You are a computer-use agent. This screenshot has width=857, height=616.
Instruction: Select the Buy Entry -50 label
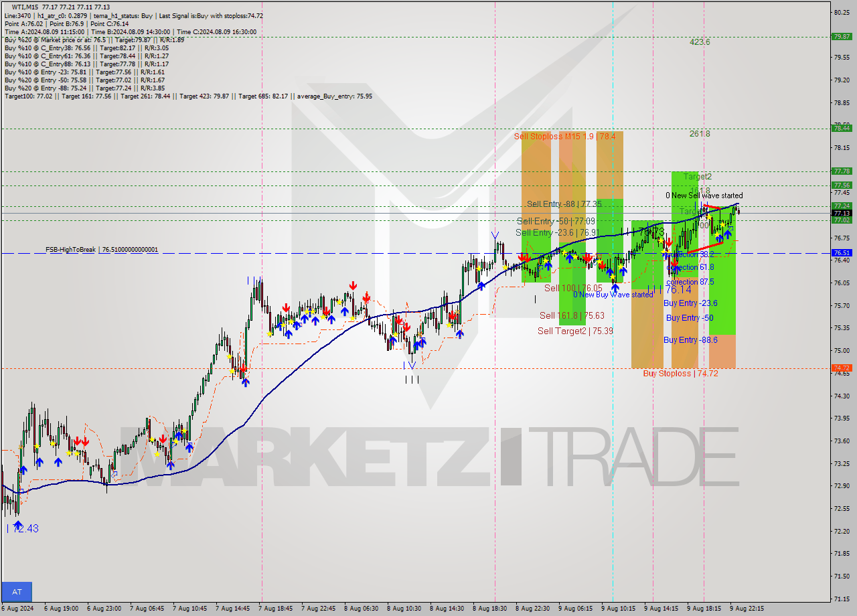[690, 318]
